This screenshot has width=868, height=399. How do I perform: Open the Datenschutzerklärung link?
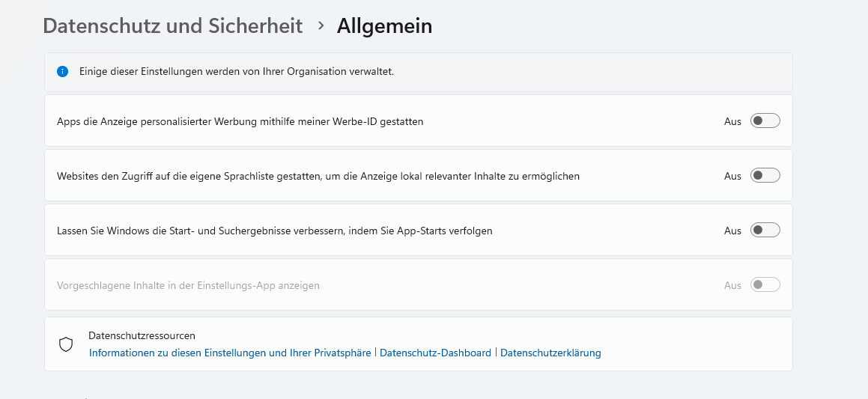coord(550,353)
